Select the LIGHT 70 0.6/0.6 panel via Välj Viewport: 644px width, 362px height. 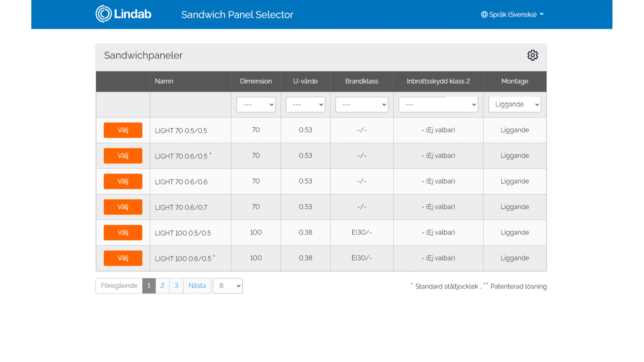coord(123,181)
